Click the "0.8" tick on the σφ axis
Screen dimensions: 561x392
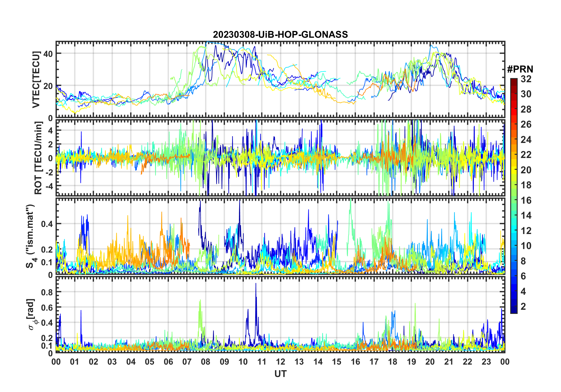coord(47,292)
